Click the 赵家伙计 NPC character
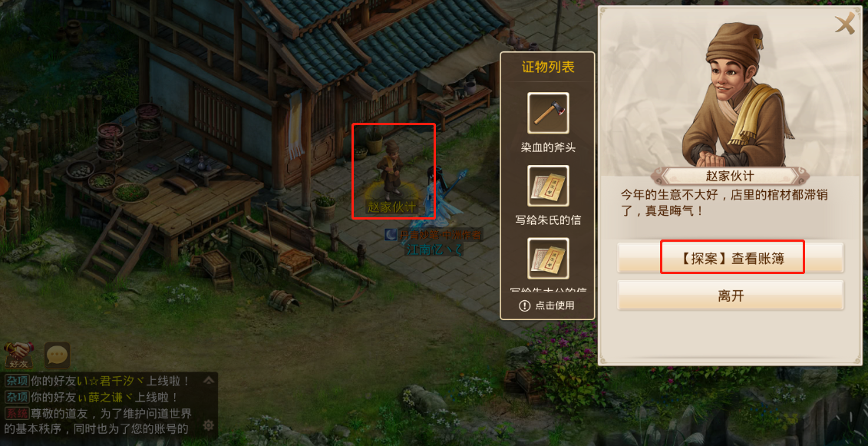The image size is (868, 446). [389, 170]
